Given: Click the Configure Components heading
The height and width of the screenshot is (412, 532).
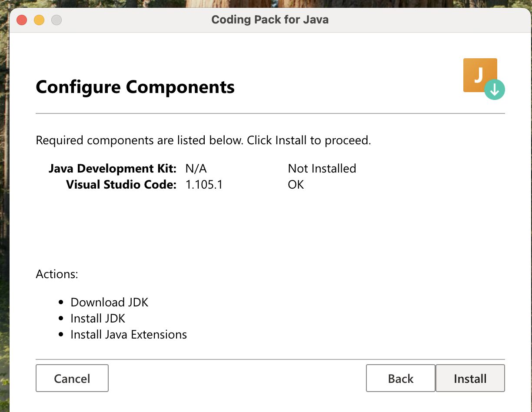Looking at the screenshot, I should 135,87.
